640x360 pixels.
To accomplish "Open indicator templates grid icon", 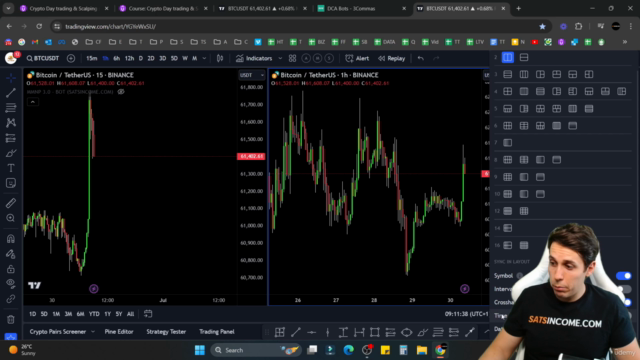I will coord(292,58).
